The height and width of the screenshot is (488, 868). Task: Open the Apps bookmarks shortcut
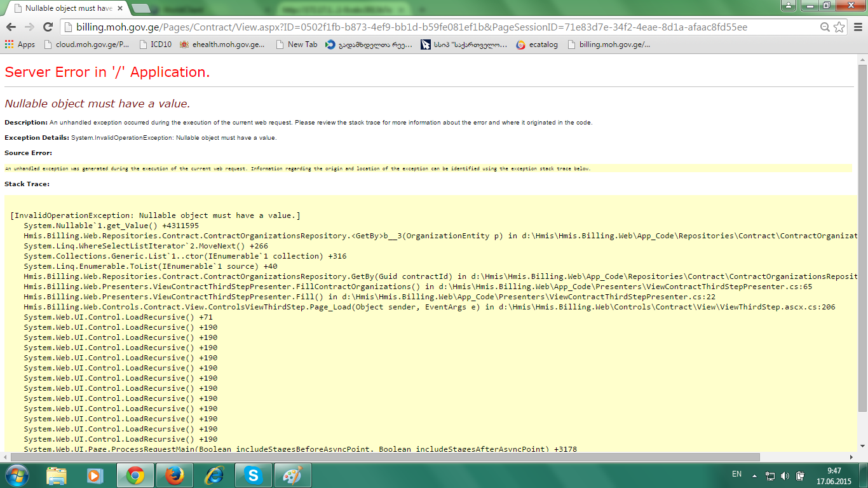[x=20, y=44]
